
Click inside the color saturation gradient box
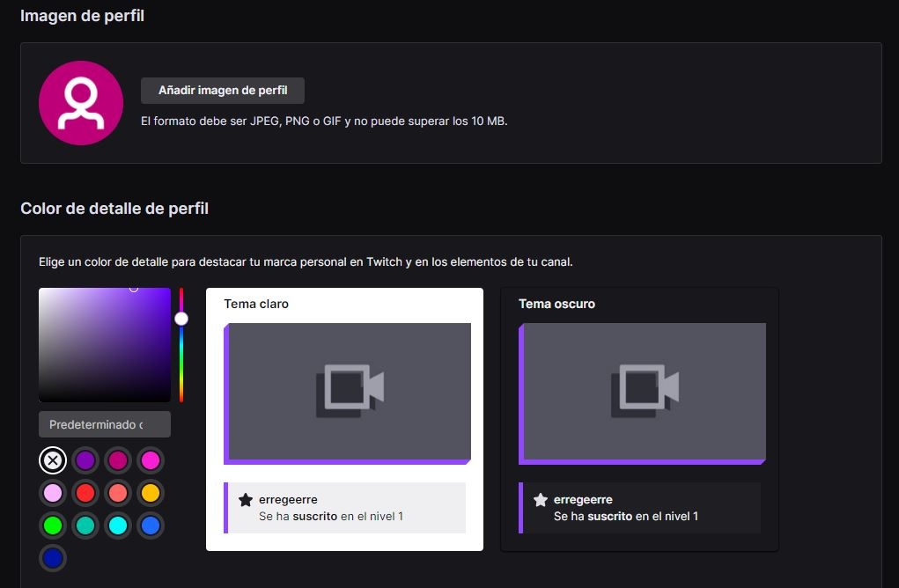click(105, 345)
